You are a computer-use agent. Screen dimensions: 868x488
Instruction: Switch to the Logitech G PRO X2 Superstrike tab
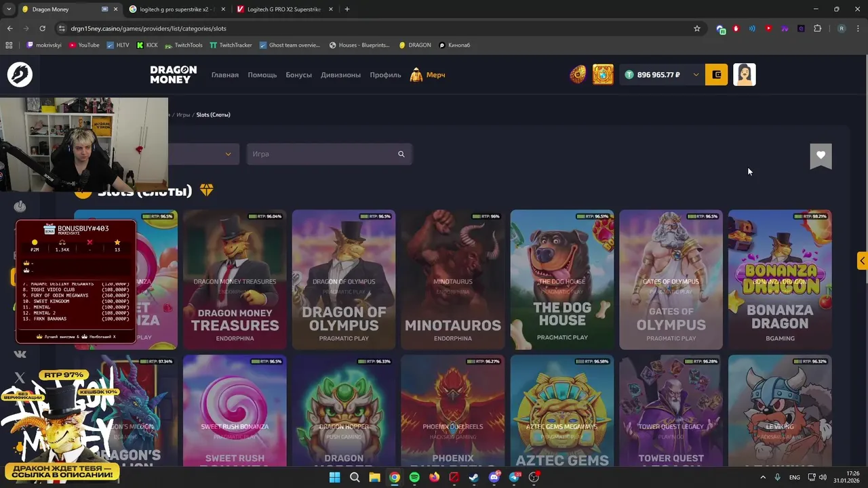point(285,9)
